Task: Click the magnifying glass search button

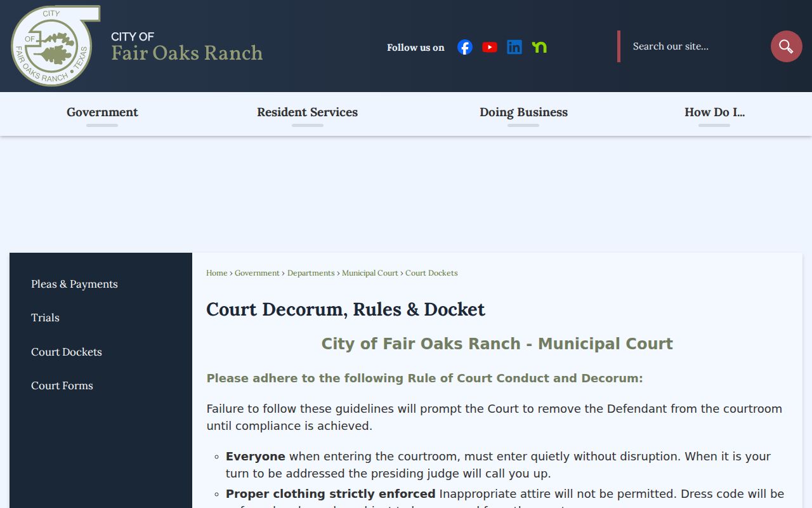Action: pyautogui.click(x=787, y=46)
